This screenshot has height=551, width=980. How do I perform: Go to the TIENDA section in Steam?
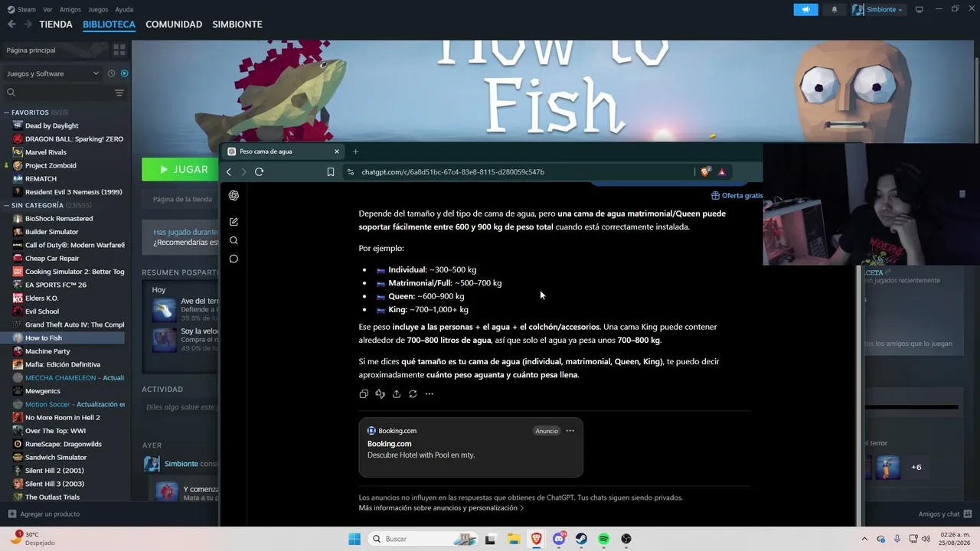[56, 24]
